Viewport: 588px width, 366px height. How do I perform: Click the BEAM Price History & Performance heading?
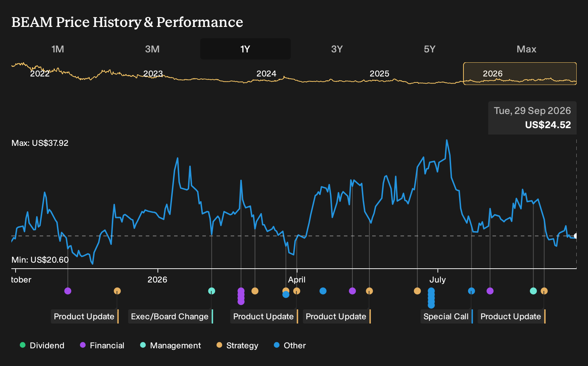[x=127, y=22]
